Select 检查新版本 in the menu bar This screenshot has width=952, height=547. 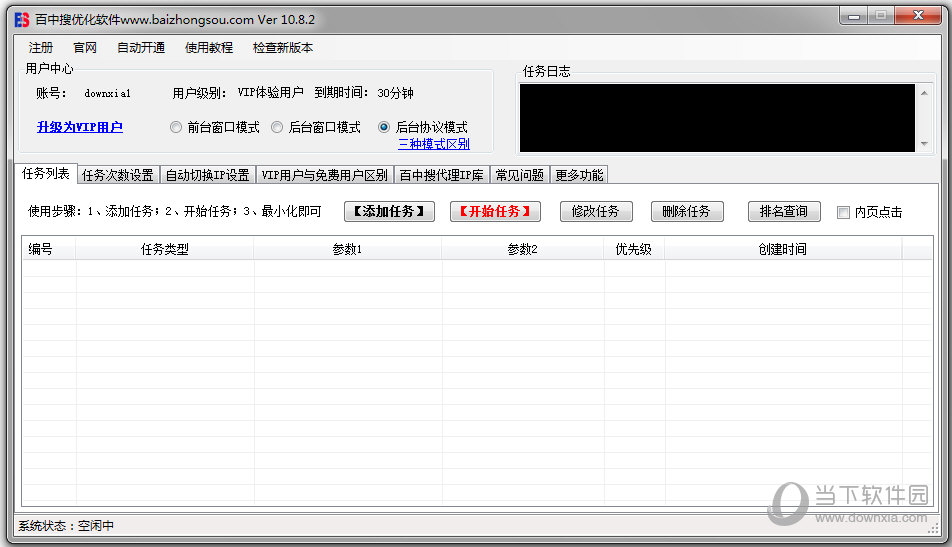[283, 47]
